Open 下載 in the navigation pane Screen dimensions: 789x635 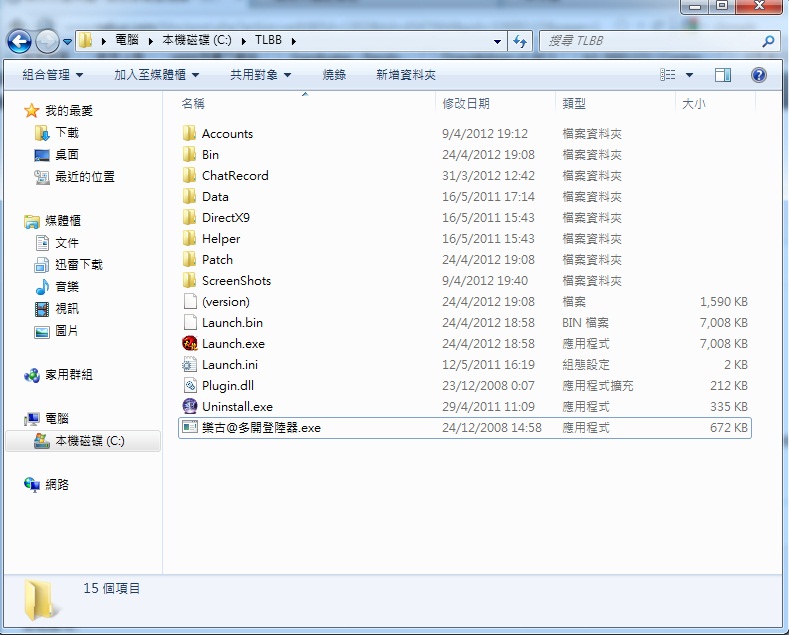(67, 133)
